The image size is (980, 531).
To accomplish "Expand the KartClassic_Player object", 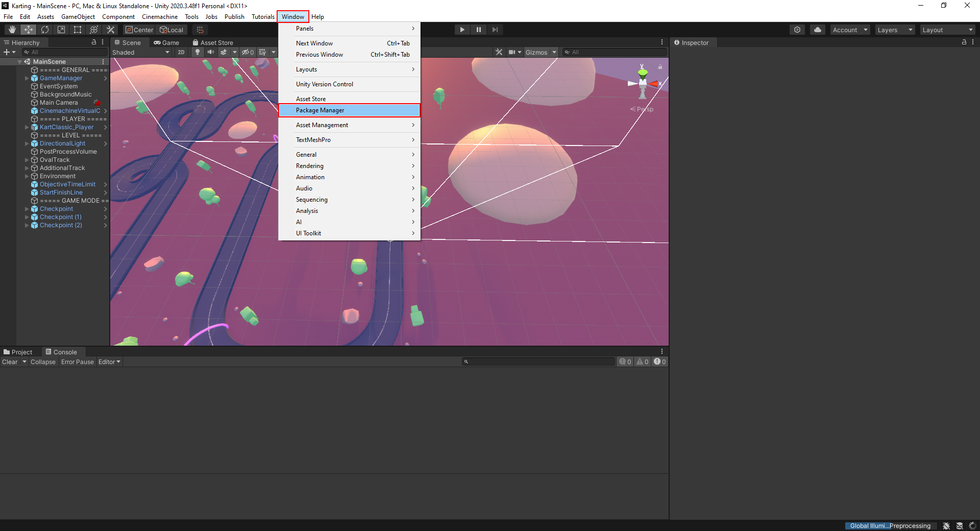I will click(27, 127).
